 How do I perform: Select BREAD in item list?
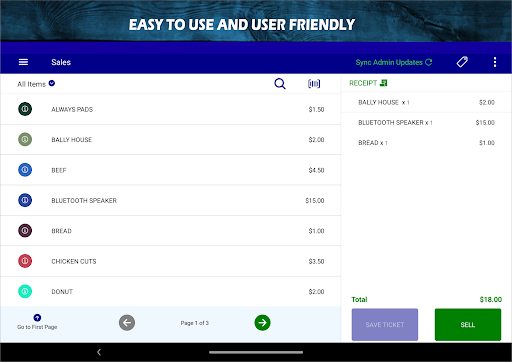170,231
